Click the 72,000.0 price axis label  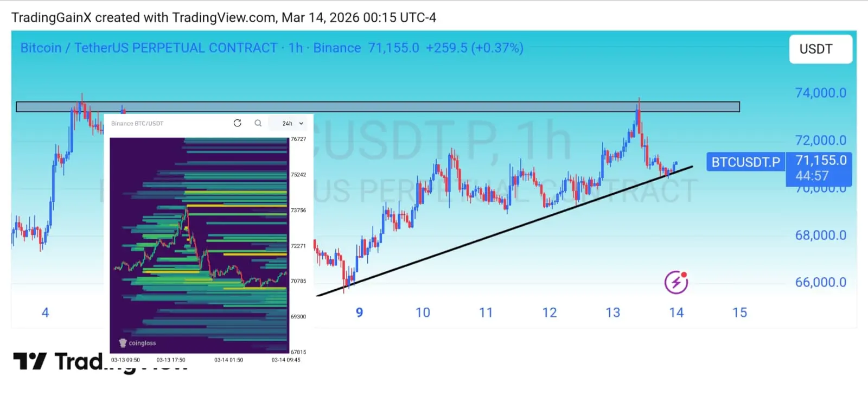click(x=820, y=140)
